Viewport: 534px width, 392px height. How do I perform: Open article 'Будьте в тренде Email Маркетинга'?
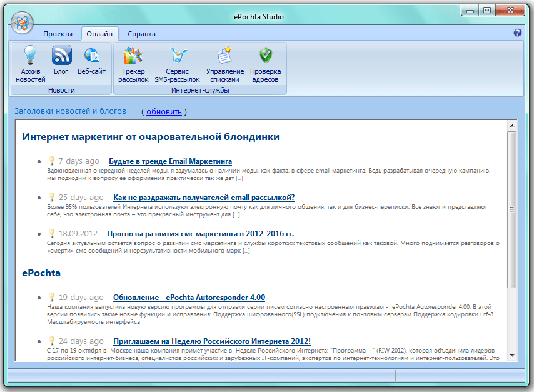pos(170,161)
